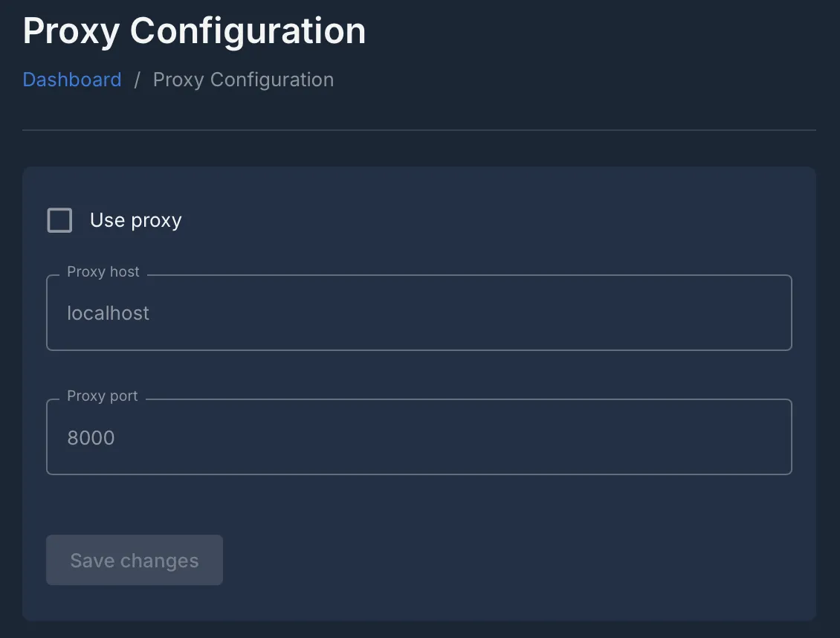Click the Proxy port field label
840x638 pixels.
[x=103, y=396]
